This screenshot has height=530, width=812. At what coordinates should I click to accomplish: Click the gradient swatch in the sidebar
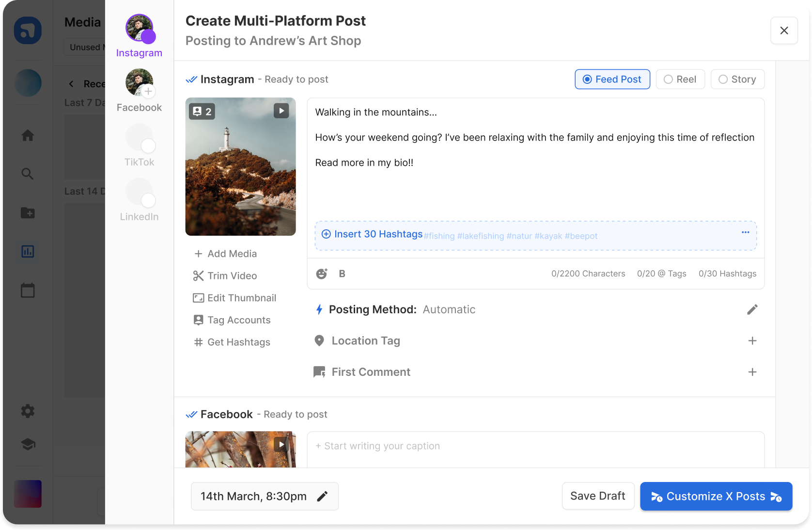point(28,494)
